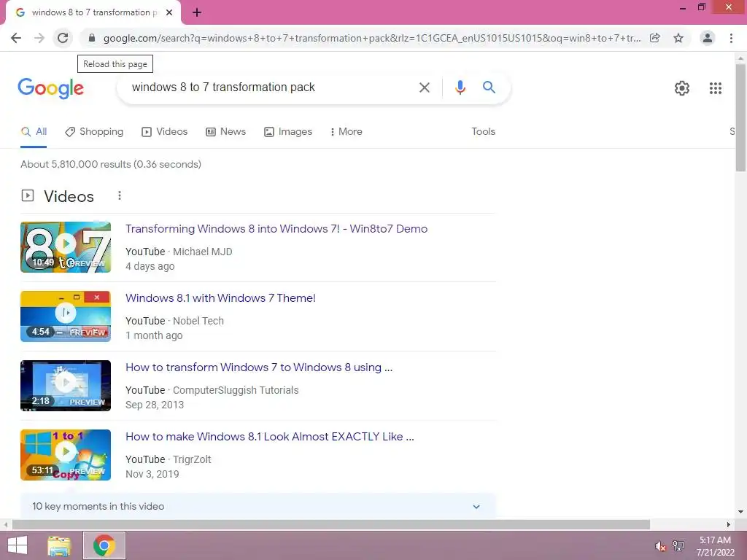747x560 pixels.
Task: Click the TrigrZolt channel name
Action: click(192, 459)
